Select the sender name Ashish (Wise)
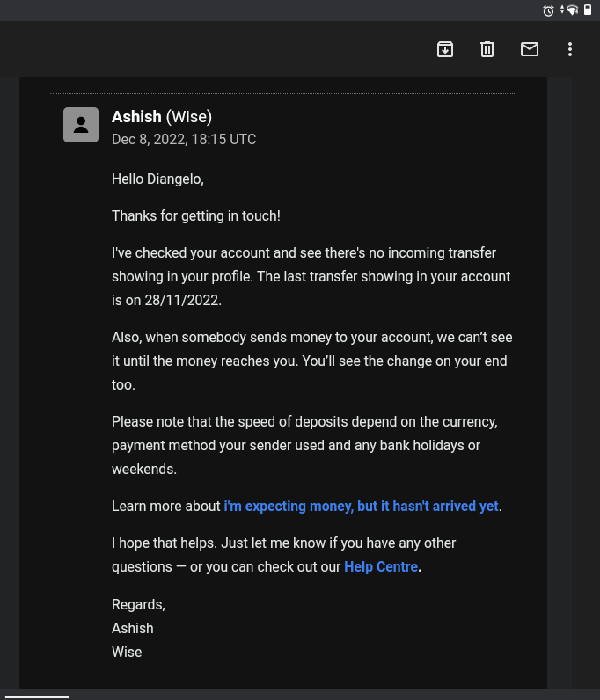This screenshot has width=600, height=700. [162, 116]
